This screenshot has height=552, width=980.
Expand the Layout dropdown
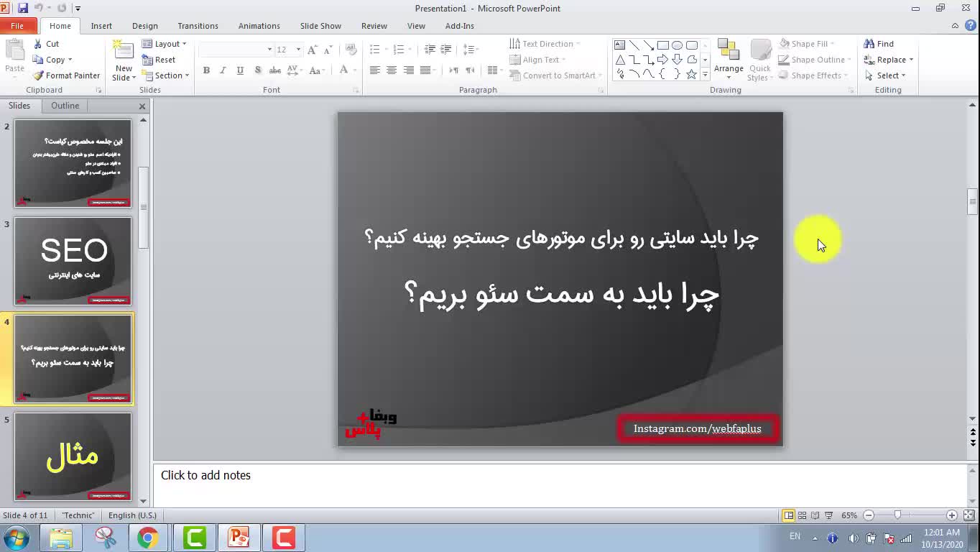(165, 44)
